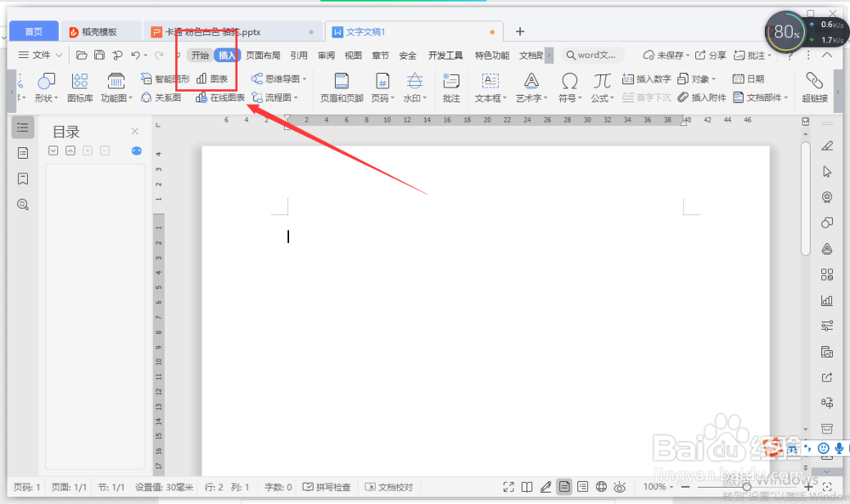The width and height of the screenshot is (850, 504).
Task: Save the document via quick toolbar
Action: pyautogui.click(x=99, y=55)
